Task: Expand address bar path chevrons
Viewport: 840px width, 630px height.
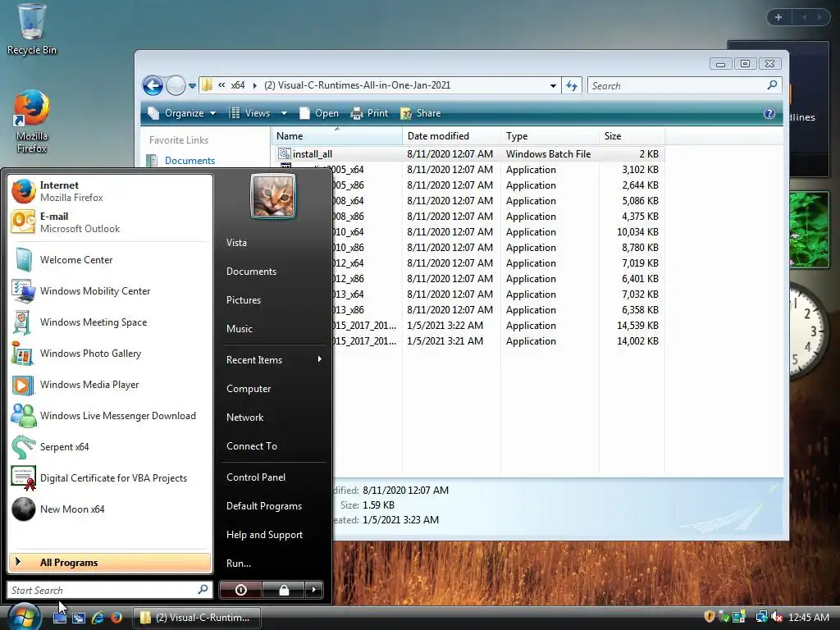Action: 221,85
